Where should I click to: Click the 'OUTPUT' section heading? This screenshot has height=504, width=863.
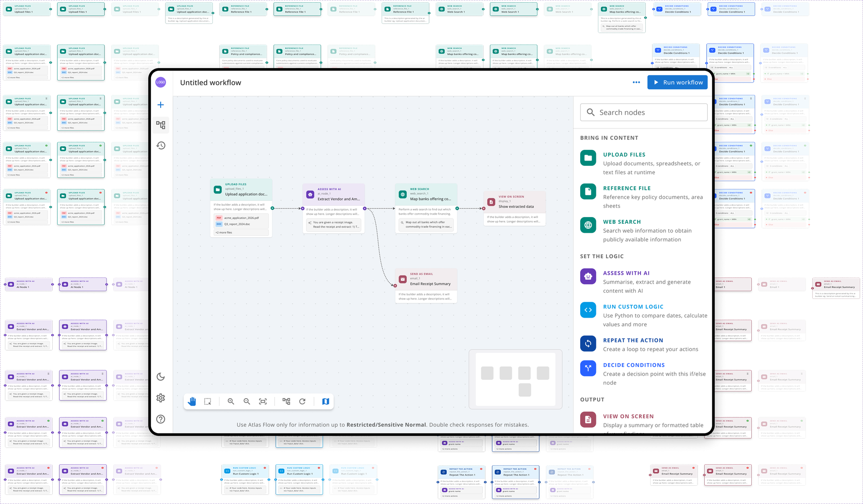pyautogui.click(x=592, y=400)
